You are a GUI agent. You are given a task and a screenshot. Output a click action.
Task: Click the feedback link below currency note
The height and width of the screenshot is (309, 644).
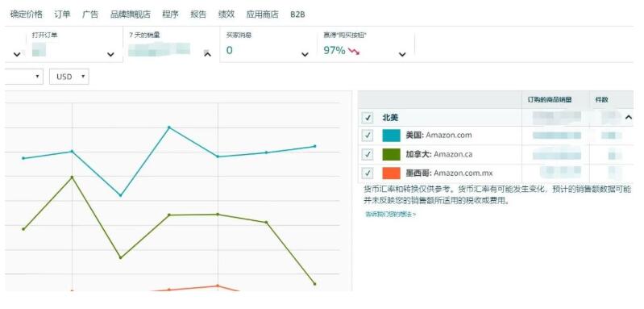[x=390, y=214]
